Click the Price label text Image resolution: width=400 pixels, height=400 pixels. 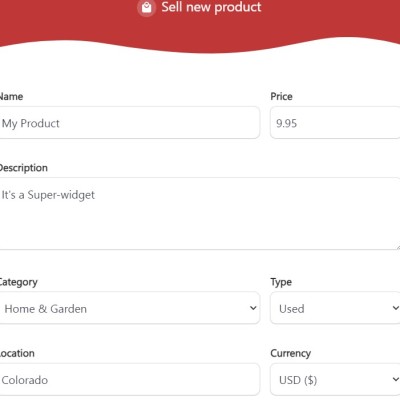[281, 97]
